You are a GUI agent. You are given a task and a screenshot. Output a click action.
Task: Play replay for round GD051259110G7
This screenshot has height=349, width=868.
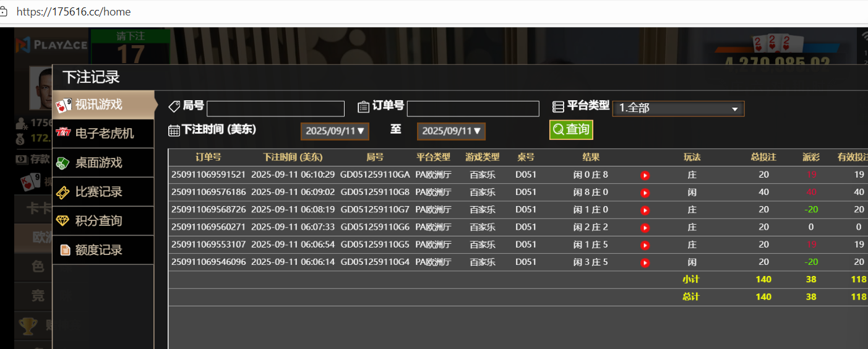[x=645, y=210]
